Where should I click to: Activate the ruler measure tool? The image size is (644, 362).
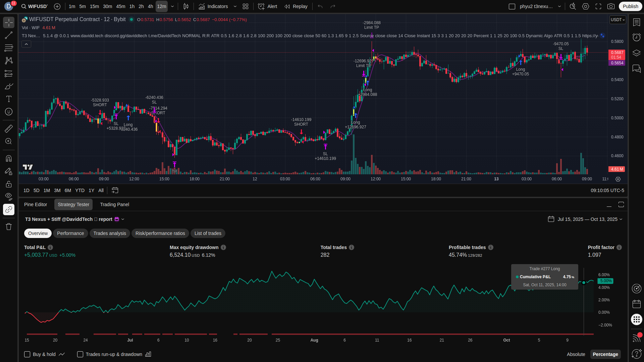coord(9,128)
